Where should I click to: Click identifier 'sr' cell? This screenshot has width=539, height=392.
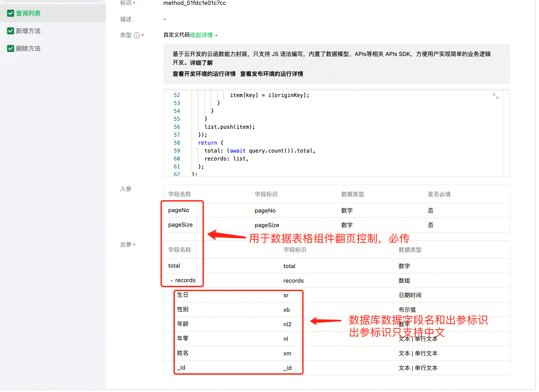point(286,295)
